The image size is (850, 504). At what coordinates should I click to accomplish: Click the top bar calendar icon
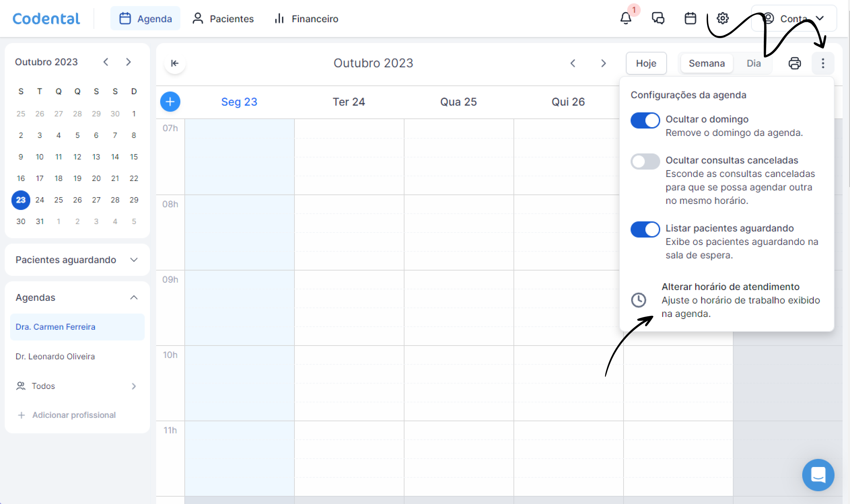[690, 19]
